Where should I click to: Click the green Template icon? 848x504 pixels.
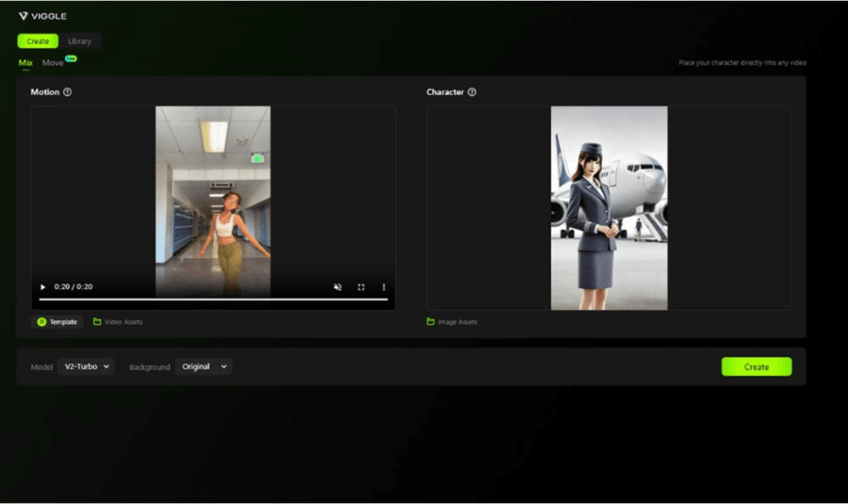[41, 322]
